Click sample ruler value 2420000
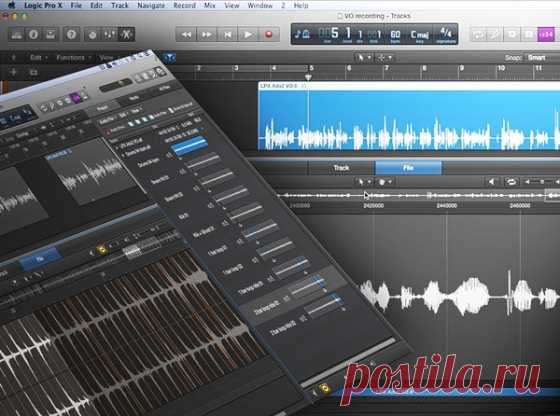Image resolution: width=560 pixels, height=416 pixels. 373,206
